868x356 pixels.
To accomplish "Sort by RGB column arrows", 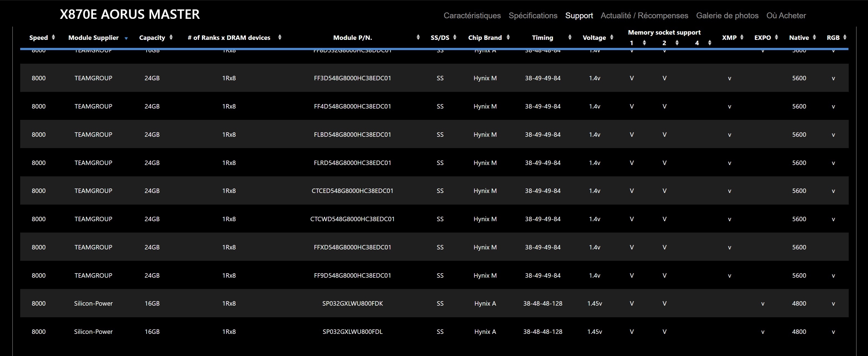I will 845,37.
